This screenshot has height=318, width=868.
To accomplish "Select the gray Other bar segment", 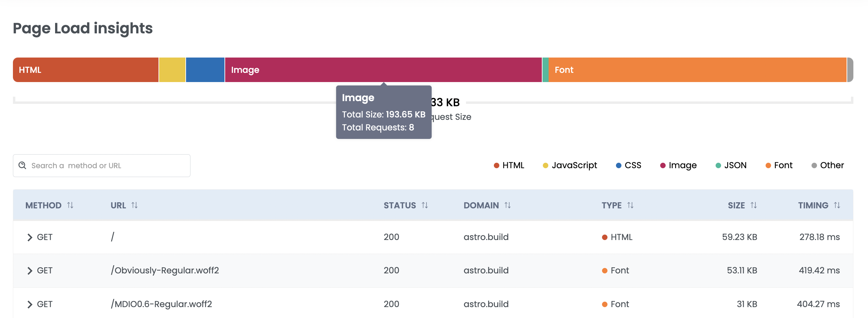I will click(x=850, y=70).
